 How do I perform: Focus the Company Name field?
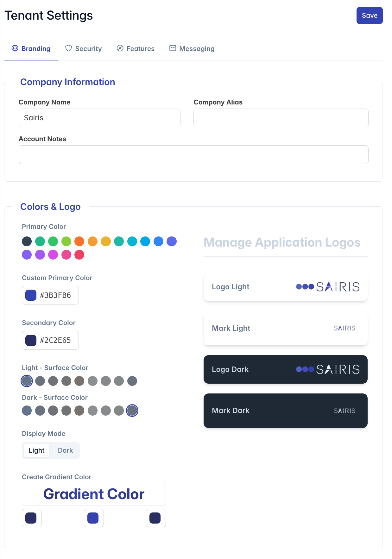(99, 118)
